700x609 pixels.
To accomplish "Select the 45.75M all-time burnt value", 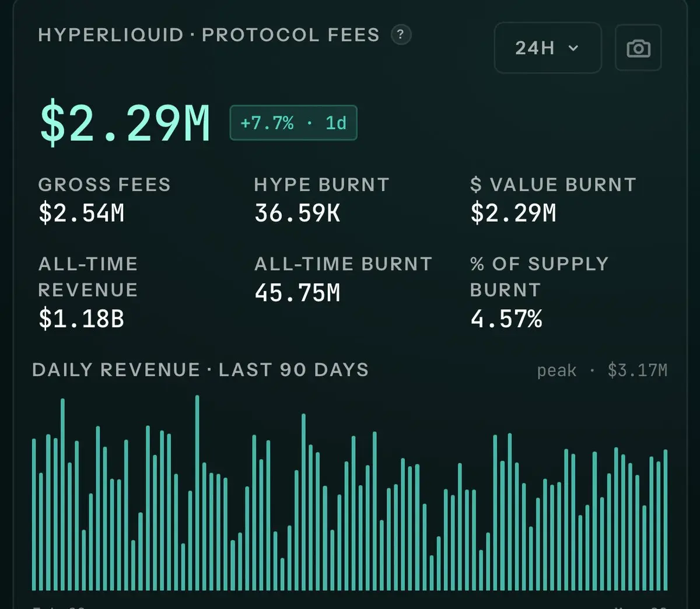I will 297,293.
